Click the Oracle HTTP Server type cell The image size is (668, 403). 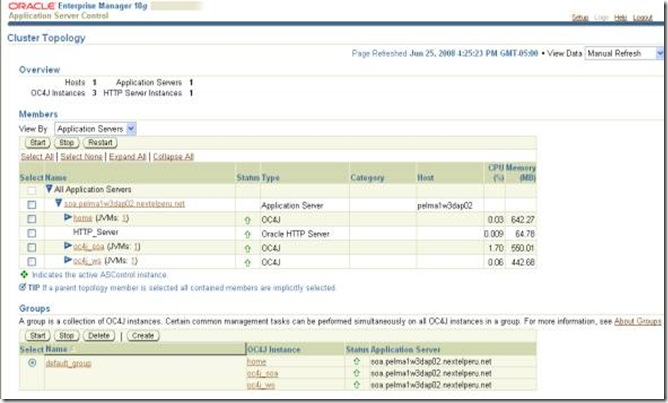point(295,234)
